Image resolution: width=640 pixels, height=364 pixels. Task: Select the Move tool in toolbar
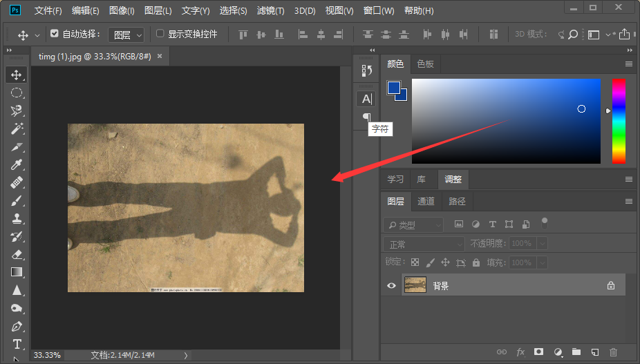pos(17,75)
